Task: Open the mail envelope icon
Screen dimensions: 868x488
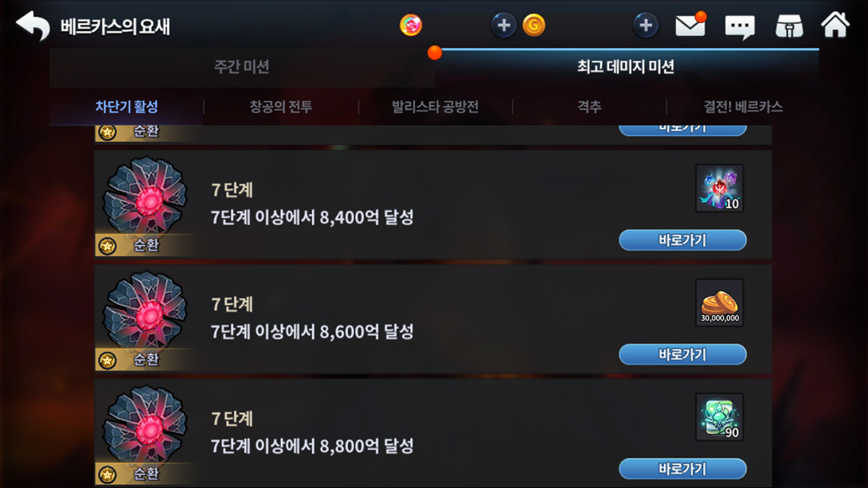Action: (690, 25)
